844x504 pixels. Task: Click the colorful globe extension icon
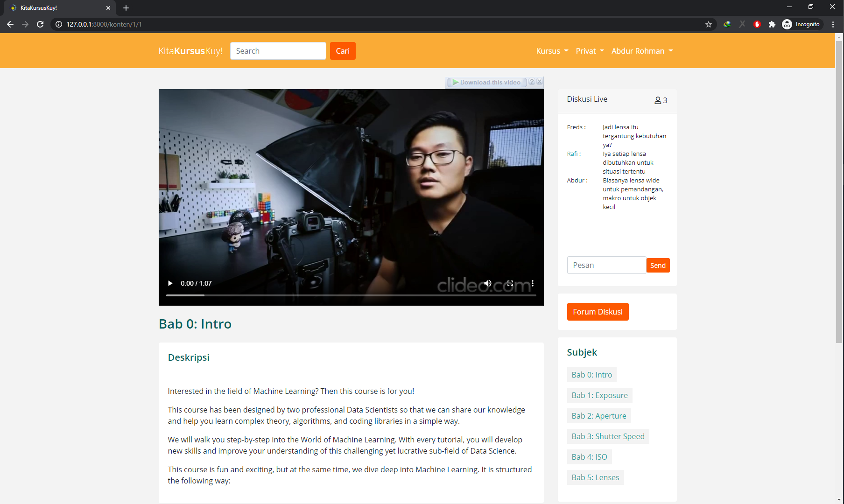(727, 24)
